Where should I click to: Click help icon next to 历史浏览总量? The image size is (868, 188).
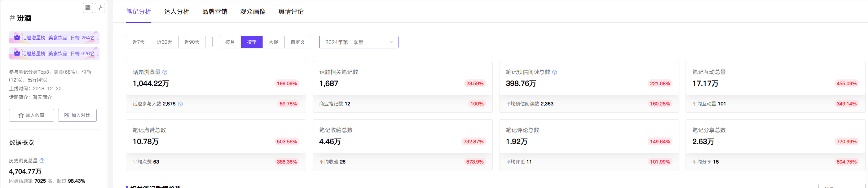(42, 161)
